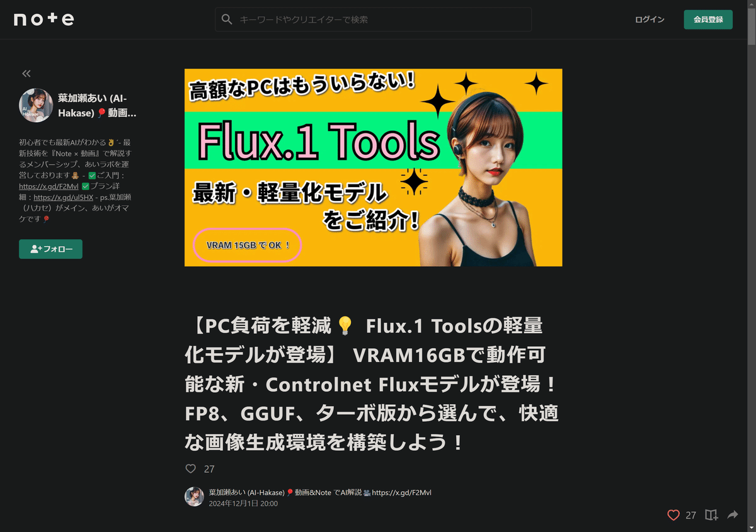Image resolution: width=756 pixels, height=532 pixels.
Task: Open the sidebar creator avatar
Action: 36,105
